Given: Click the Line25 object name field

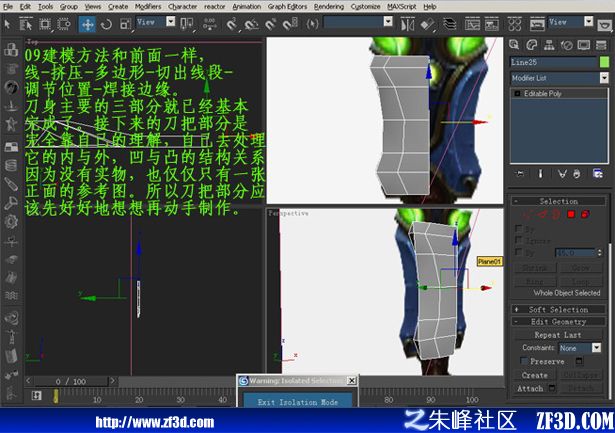Looking at the screenshot, I should [553, 62].
